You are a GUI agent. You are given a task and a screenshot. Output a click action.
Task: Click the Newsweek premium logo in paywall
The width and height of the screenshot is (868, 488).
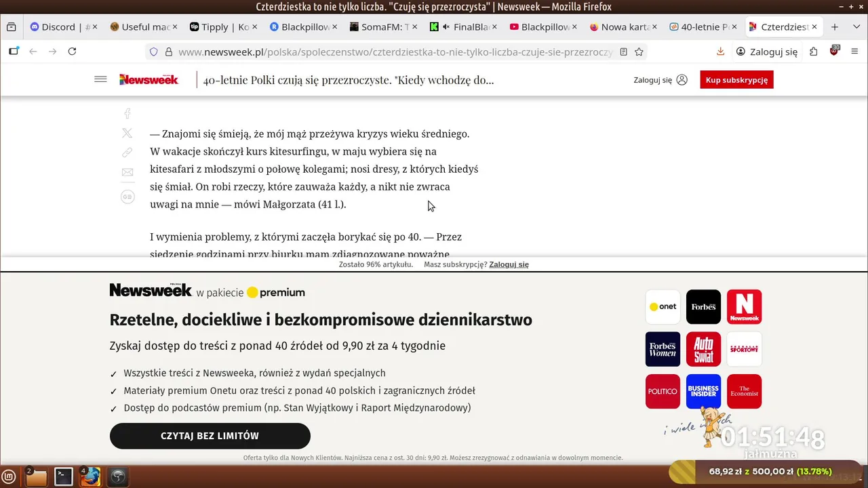click(x=207, y=291)
